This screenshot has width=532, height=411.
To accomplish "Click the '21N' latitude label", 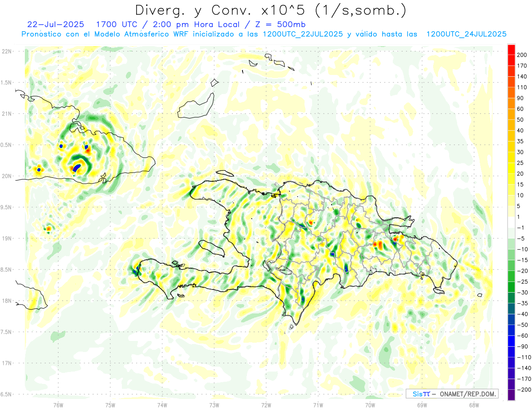I will 7,114.
